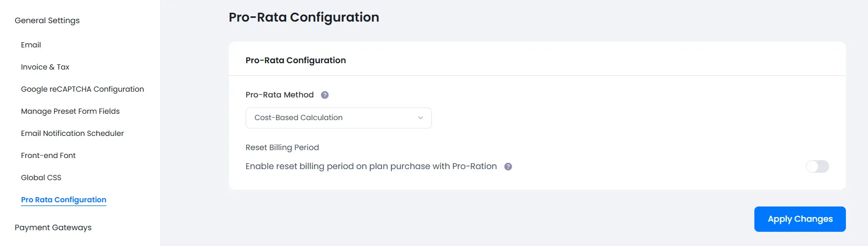Viewport: 868px width, 246px height.
Task: Open the Global CSS section
Action: pyautogui.click(x=41, y=178)
